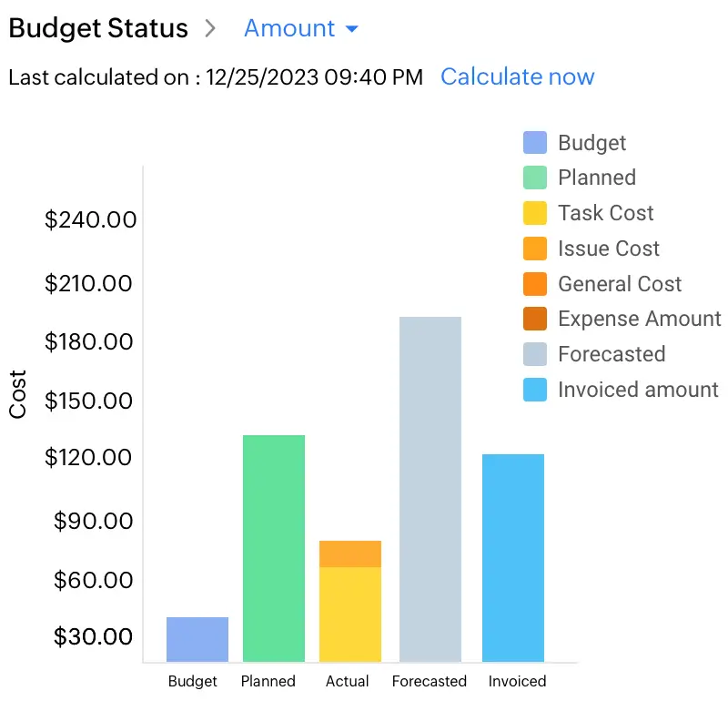
Task: Toggle the Planned legend swatch
Action: click(535, 178)
